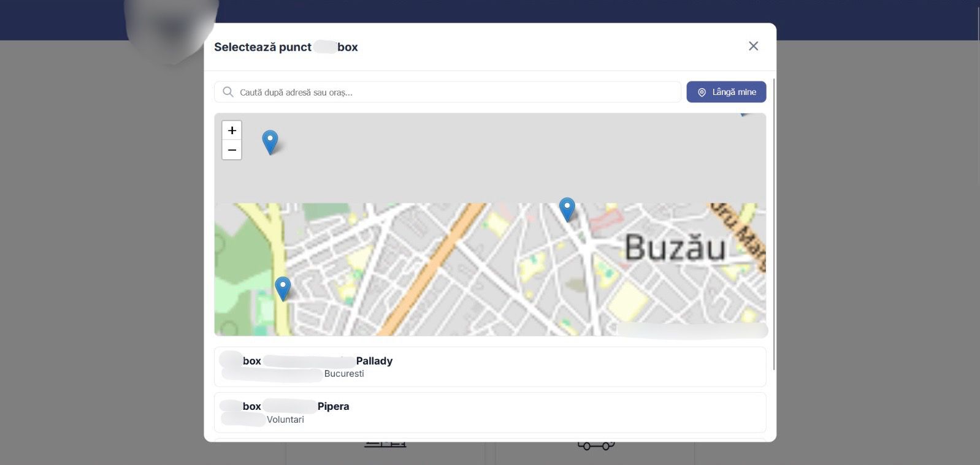Click the partial pin at map's top-right corner
This screenshot has width=980, height=465.
pyautogui.click(x=745, y=114)
